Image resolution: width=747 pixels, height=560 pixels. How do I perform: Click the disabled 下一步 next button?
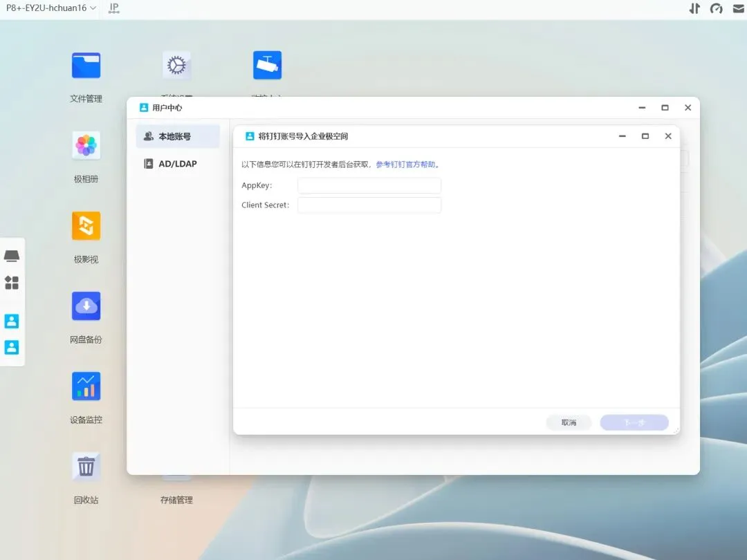click(634, 422)
